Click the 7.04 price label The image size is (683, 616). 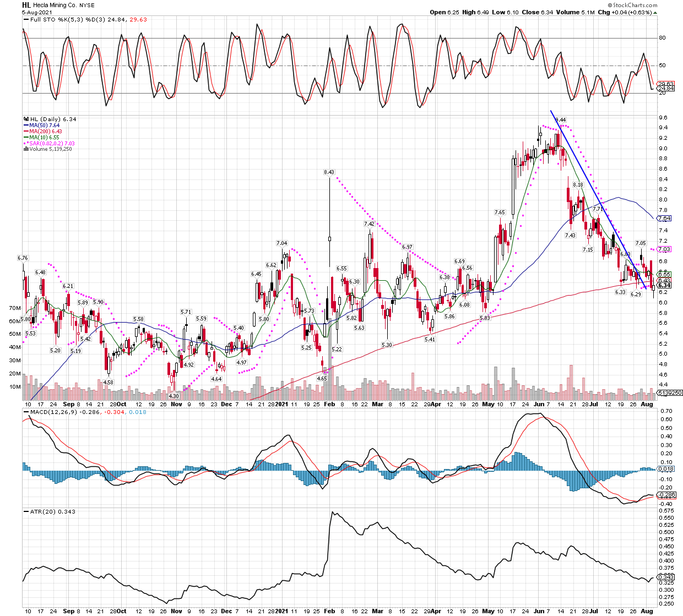tap(282, 243)
